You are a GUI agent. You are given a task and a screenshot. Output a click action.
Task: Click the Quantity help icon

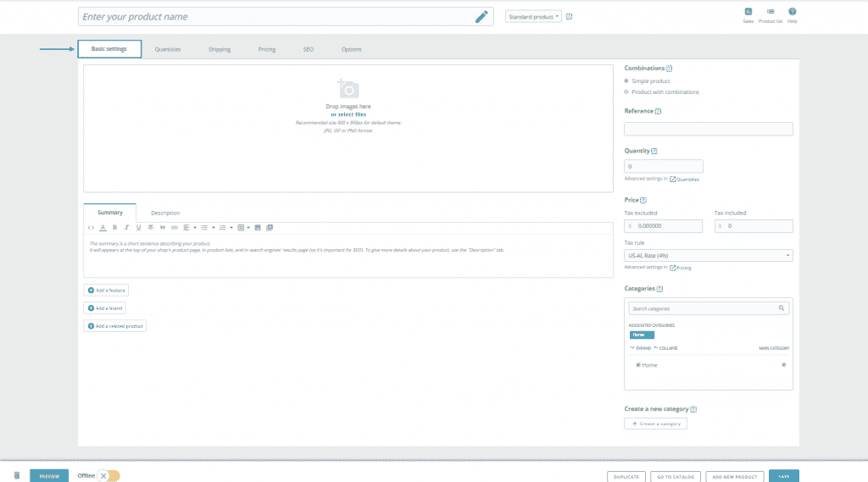(x=654, y=151)
